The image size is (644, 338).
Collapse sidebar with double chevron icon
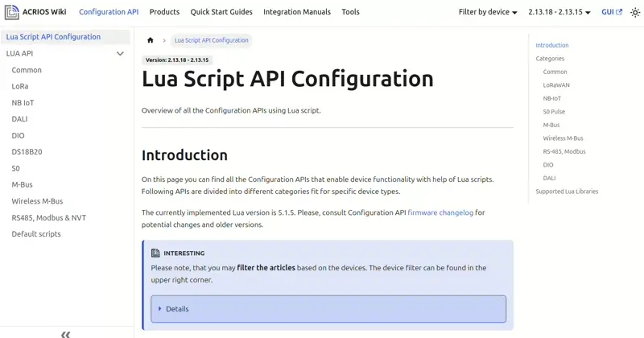(x=65, y=333)
